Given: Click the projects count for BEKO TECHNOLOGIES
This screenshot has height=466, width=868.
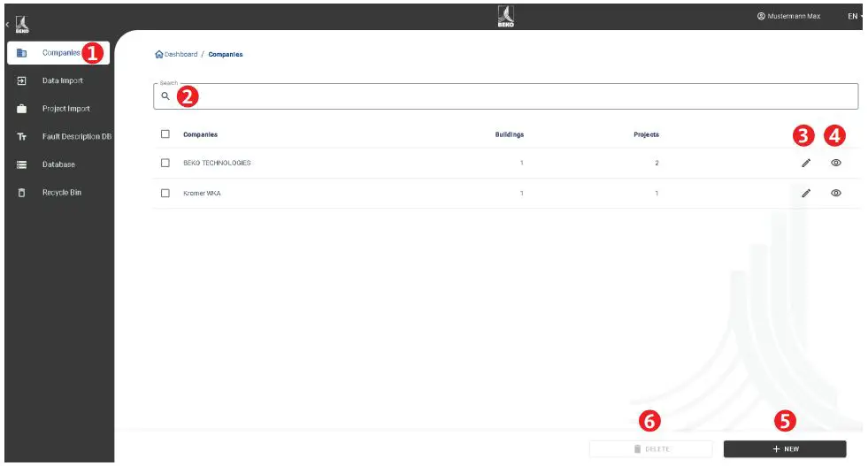Looking at the screenshot, I should coord(657,163).
